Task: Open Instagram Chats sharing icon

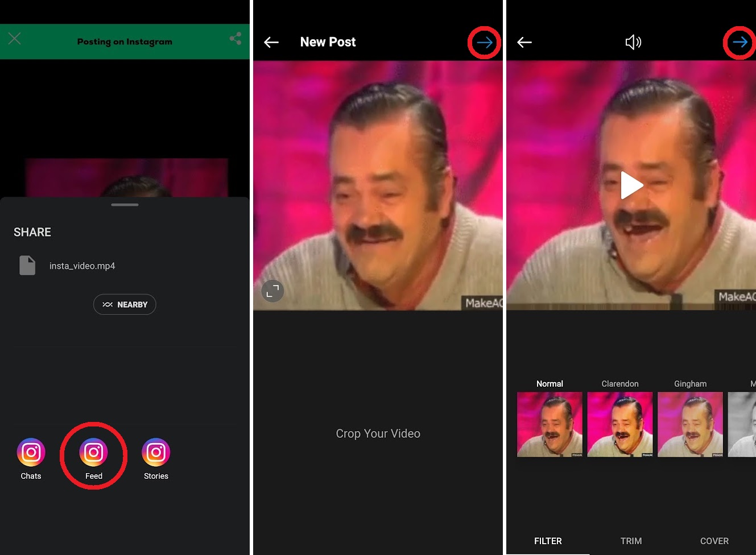Action: click(31, 452)
